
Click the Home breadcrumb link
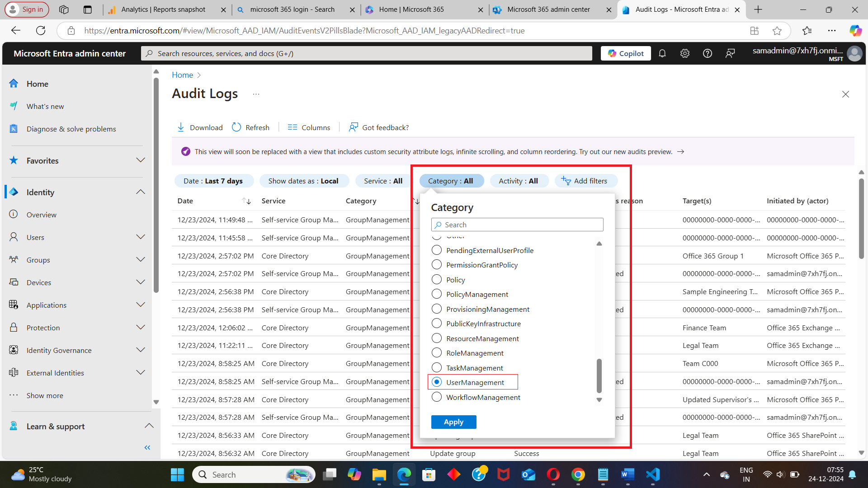[182, 75]
